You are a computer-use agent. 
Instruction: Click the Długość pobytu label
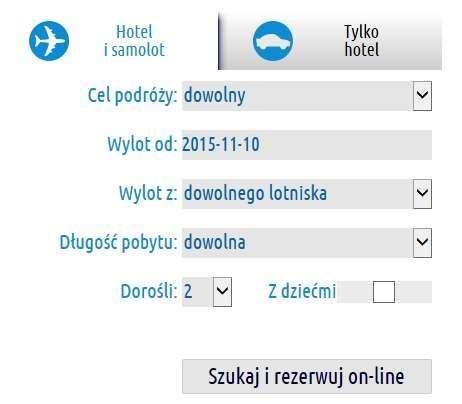pyautogui.click(x=118, y=242)
